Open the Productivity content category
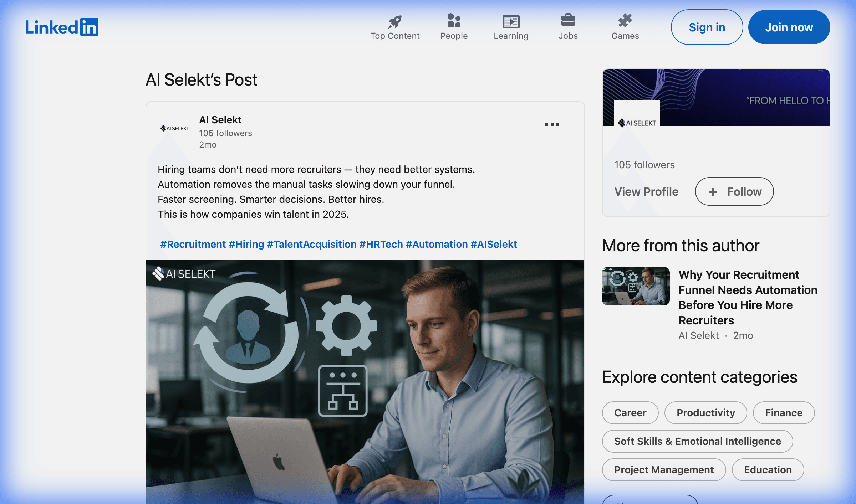The height and width of the screenshot is (504, 856). (706, 413)
